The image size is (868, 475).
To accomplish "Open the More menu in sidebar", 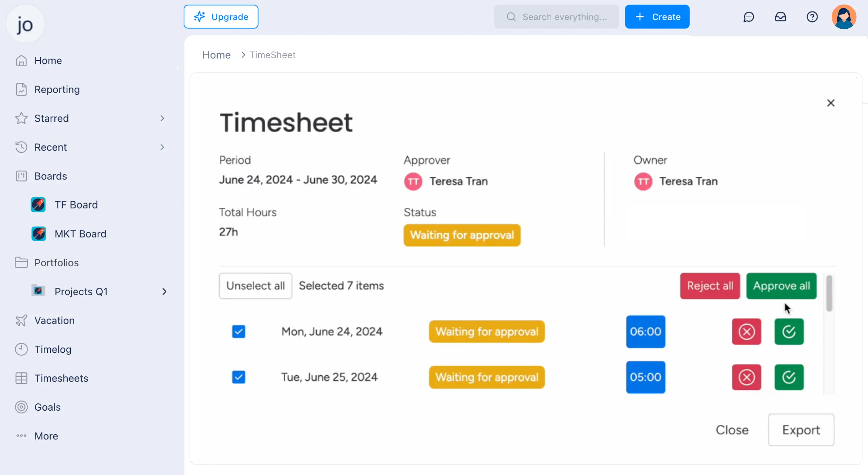I will coord(46,435).
